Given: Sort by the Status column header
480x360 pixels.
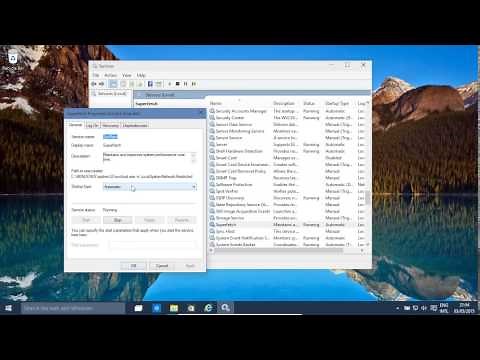Looking at the screenshot, I should (x=312, y=103).
